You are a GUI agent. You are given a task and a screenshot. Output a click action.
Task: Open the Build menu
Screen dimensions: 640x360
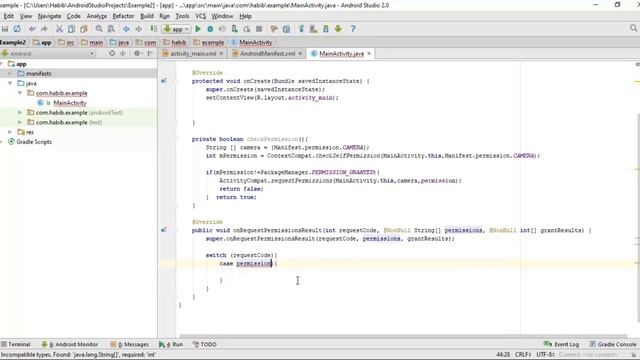(x=147, y=16)
